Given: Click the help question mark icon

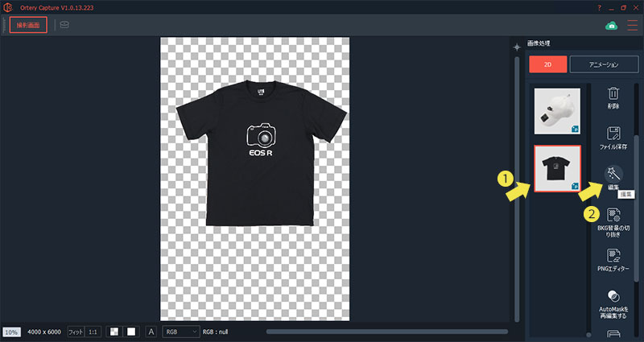Looking at the screenshot, I should (599, 7).
